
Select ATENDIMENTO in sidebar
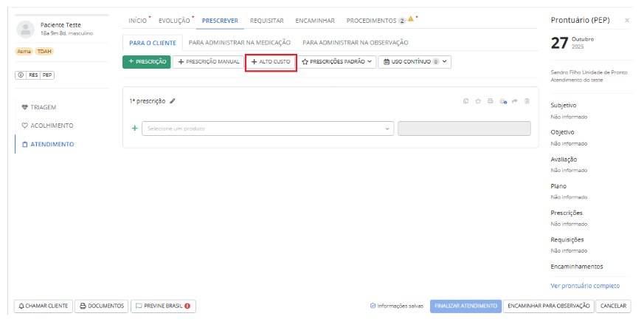pos(48,144)
